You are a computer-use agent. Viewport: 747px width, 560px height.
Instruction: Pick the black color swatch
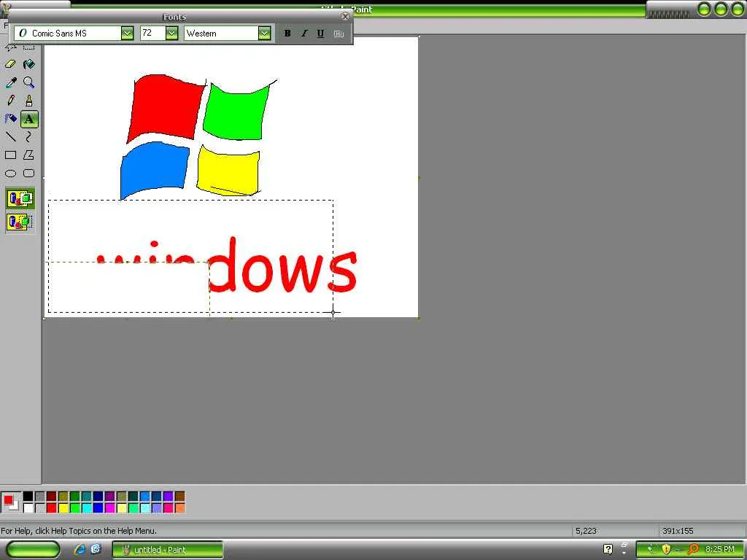point(28,497)
